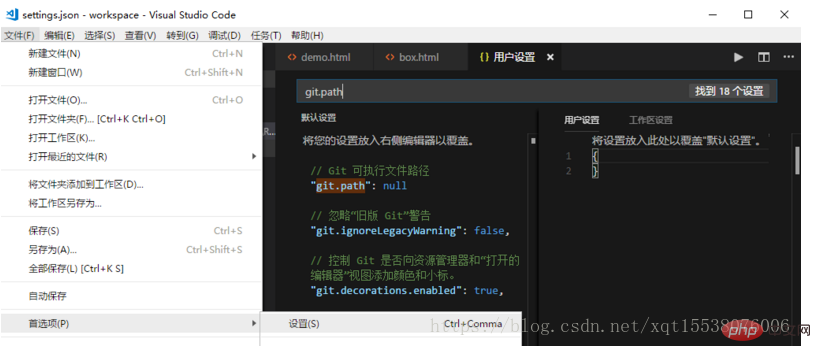
Task: Click the right editor vertical scrollbar
Action: click(797, 160)
